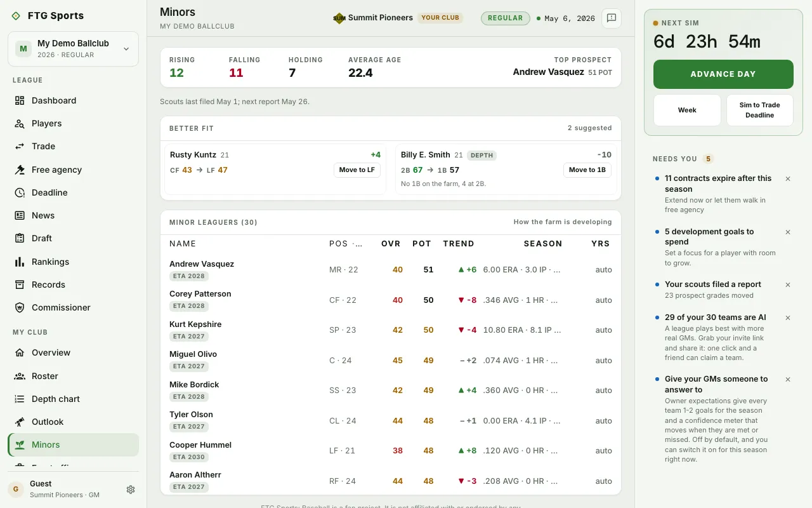Open Depth chart list icon

[20, 399]
